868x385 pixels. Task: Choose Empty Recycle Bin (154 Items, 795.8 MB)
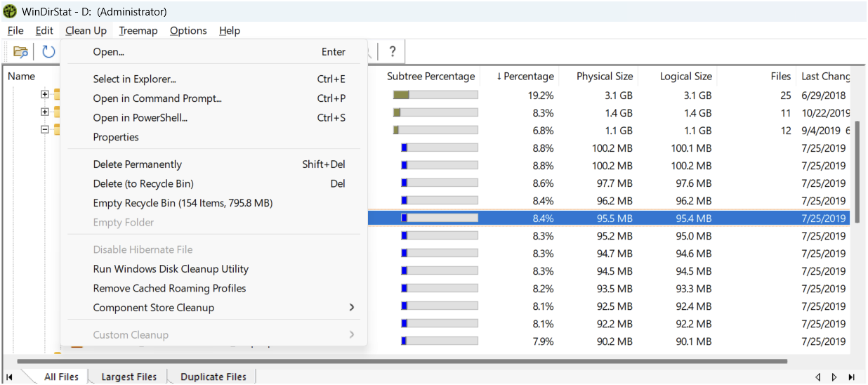click(213, 203)
